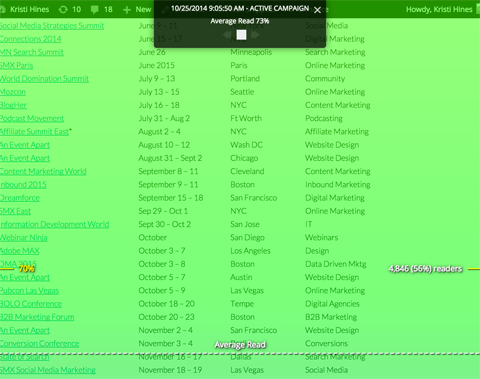
Task: Select the city Ft Worth
Action: (246, 118)
